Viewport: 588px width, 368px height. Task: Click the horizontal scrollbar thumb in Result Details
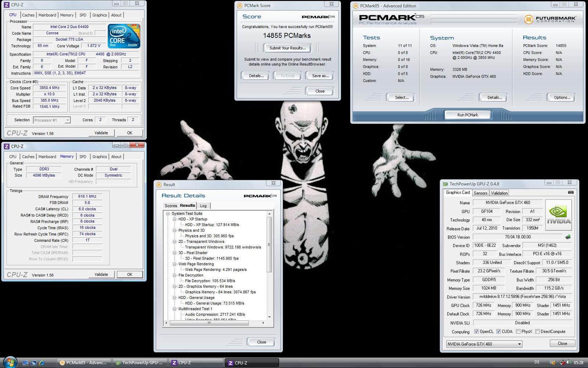click(209, 323)
